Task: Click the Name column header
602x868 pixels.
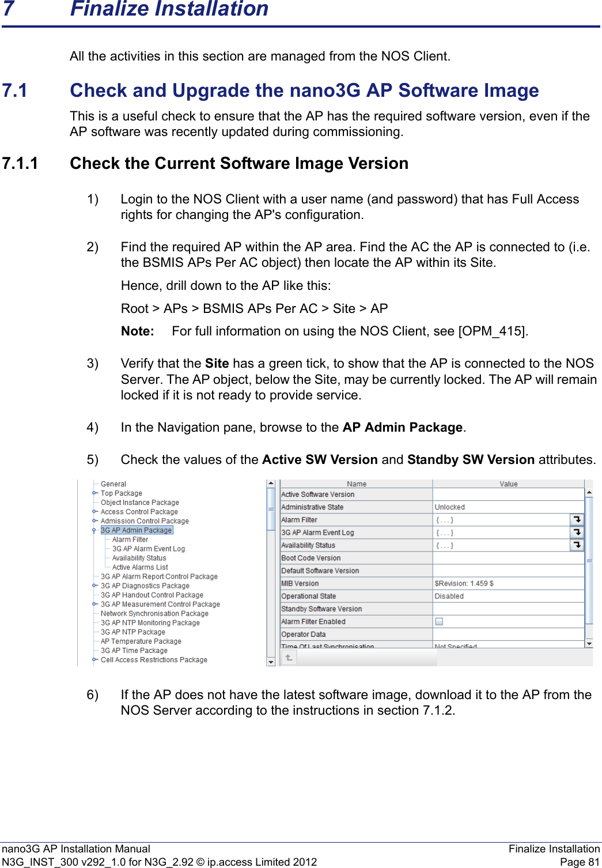Action: [x=357, y=484]
